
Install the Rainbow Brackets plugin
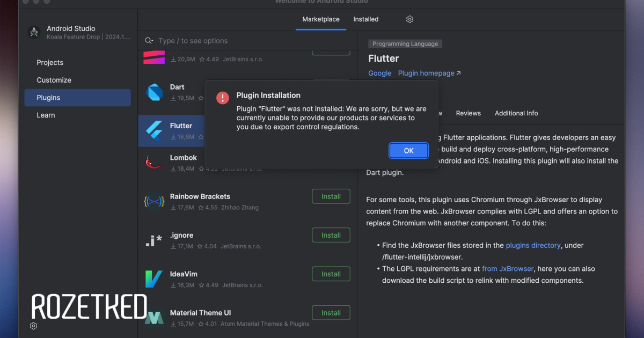pos(331,196)
